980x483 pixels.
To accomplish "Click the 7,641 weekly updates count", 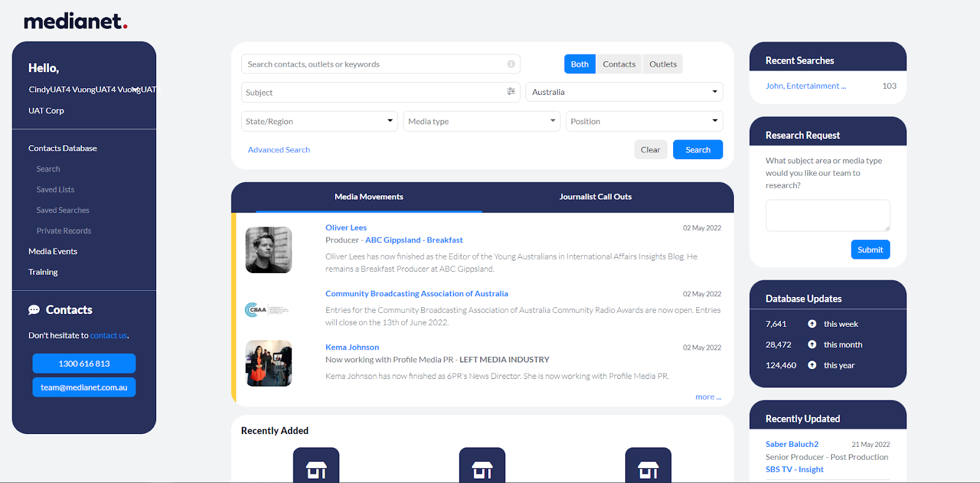I will pyautogui.click(x=776, y=324).
